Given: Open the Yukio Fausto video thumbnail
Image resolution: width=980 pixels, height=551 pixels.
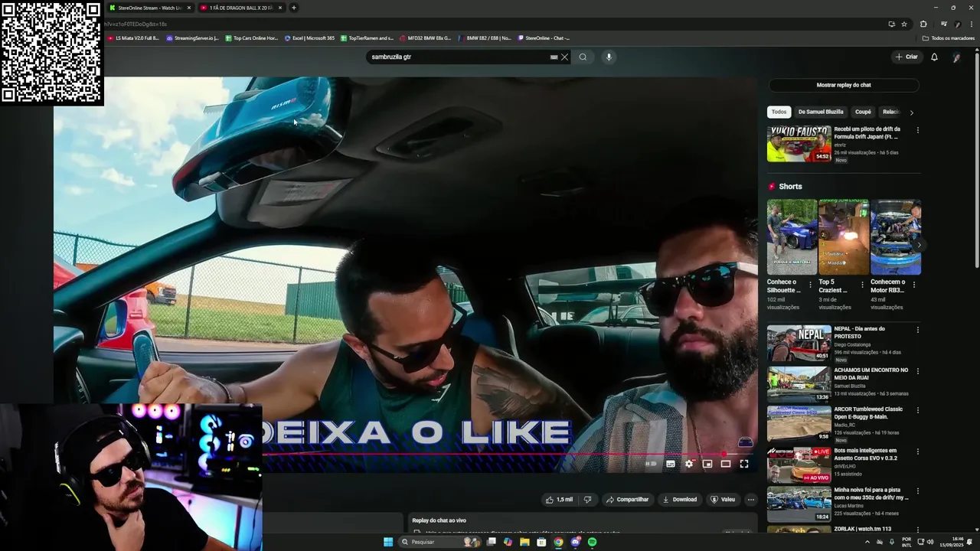Looking at the screenshot, I should pyautogui.click(x=799, y=144).
